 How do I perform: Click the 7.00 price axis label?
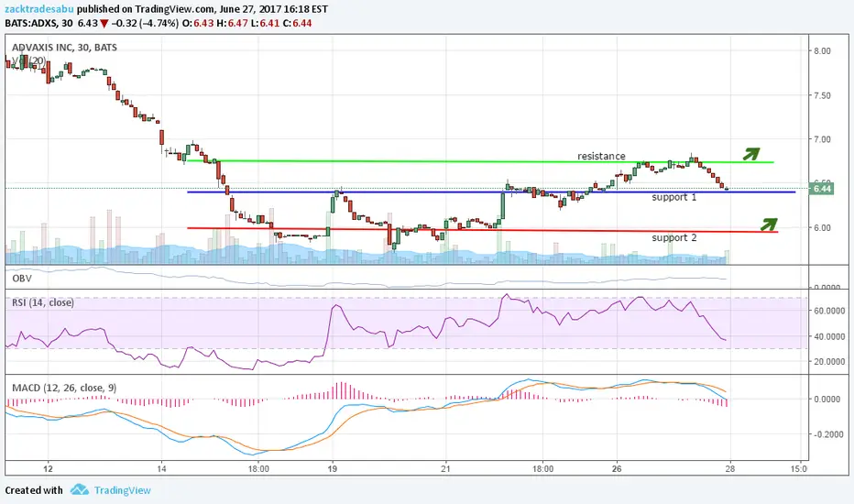point(822,139)
